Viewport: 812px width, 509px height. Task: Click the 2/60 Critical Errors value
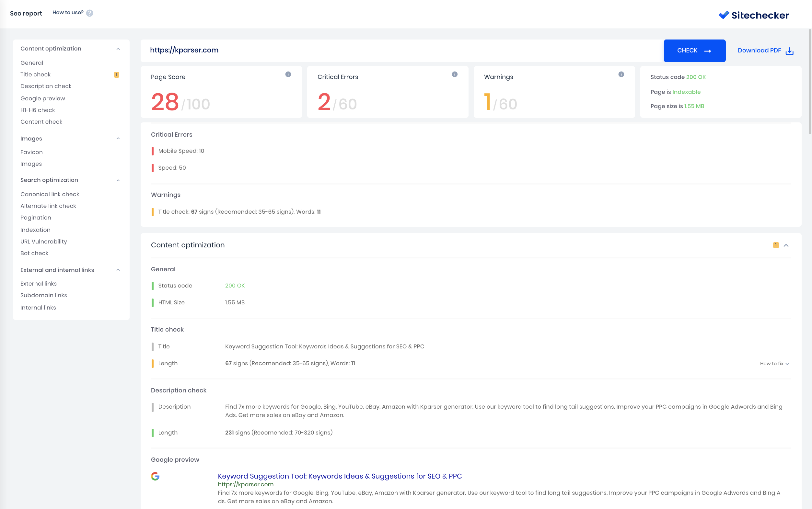337,102
